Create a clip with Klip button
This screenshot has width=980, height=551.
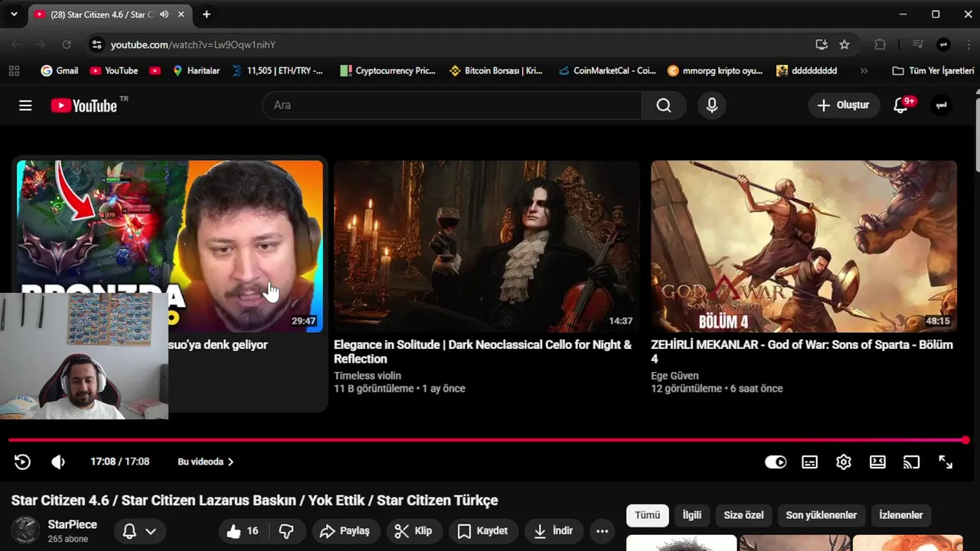pyautogui.click(x=413, y=531)
